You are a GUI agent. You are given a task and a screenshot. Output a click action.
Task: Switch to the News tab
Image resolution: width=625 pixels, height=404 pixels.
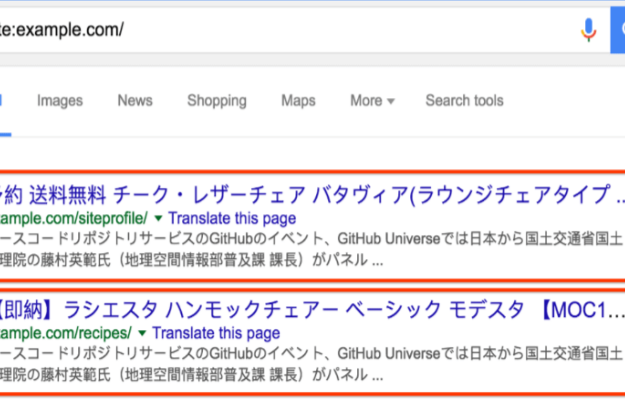tap(135, 100)
